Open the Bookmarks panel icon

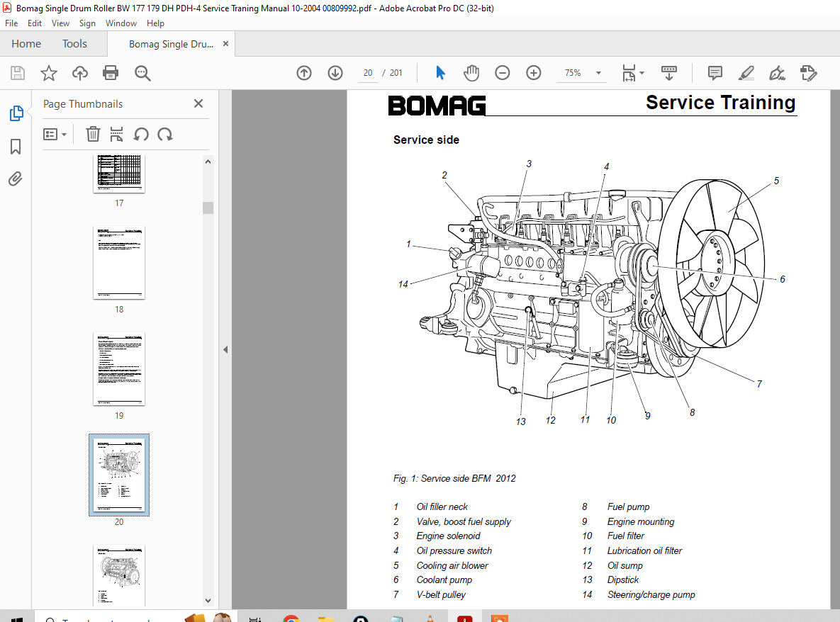click(x=16, y=146)
